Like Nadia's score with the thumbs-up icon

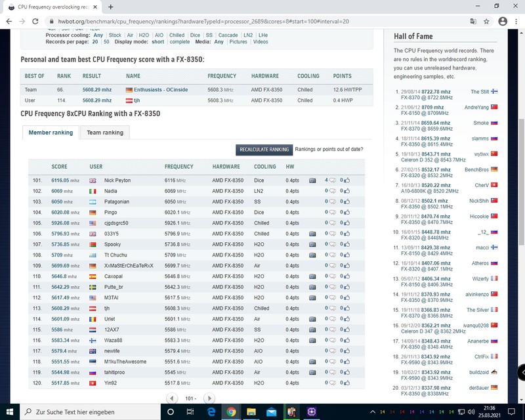pos(346,191)
